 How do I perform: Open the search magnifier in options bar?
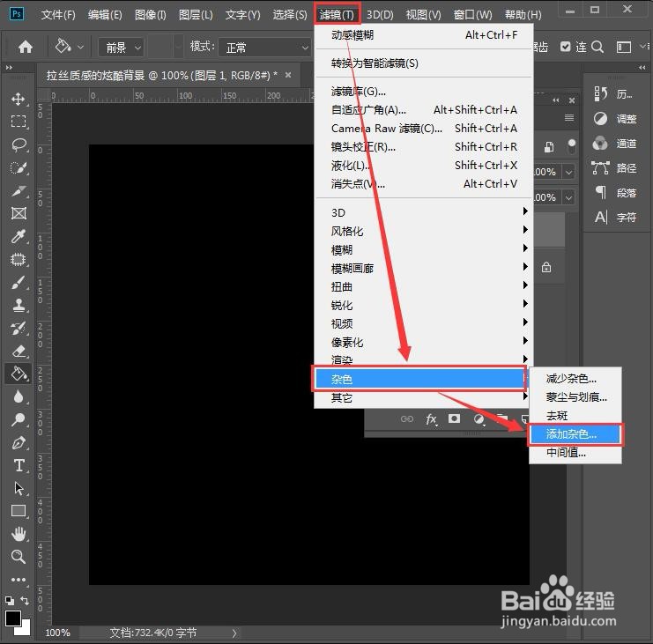(597, 47)
